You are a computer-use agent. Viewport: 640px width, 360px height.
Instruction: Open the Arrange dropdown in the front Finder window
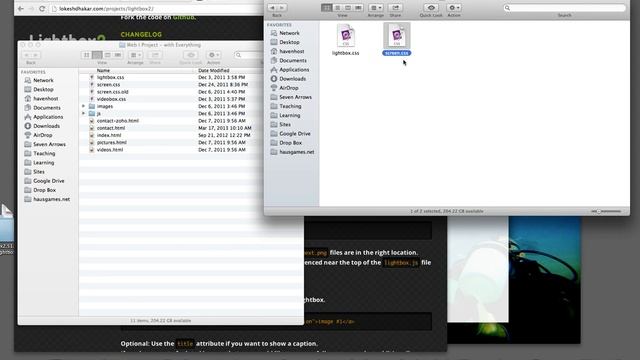(376, 8)
